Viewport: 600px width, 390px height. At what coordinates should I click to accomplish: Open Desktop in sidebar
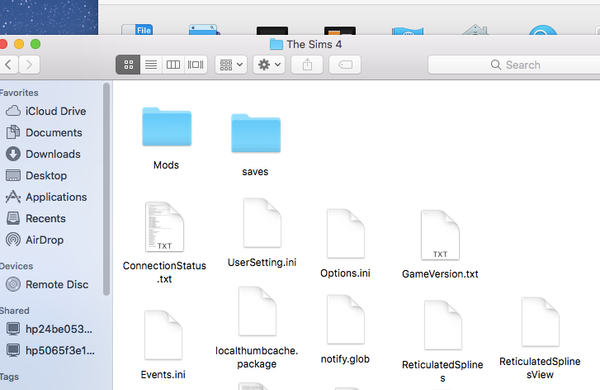36,175
